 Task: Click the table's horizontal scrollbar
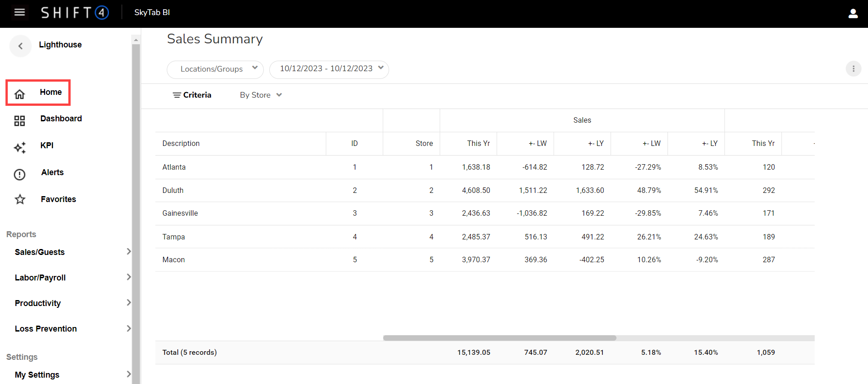tap(499, 338)
